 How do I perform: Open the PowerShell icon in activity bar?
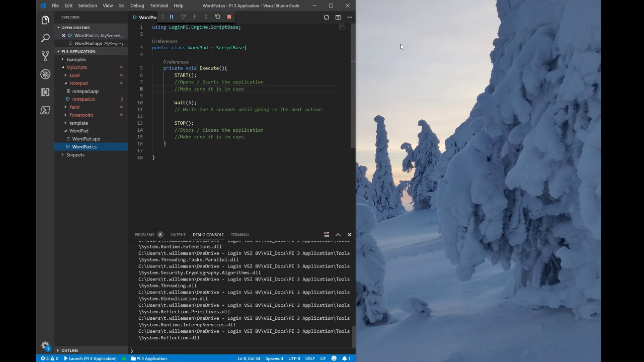coord(45,110)
